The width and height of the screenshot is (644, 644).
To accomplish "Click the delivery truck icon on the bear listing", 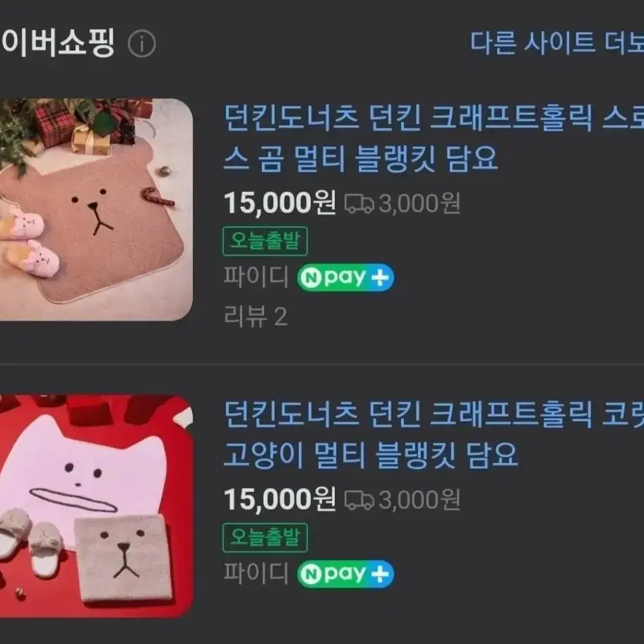I will 359,203.
